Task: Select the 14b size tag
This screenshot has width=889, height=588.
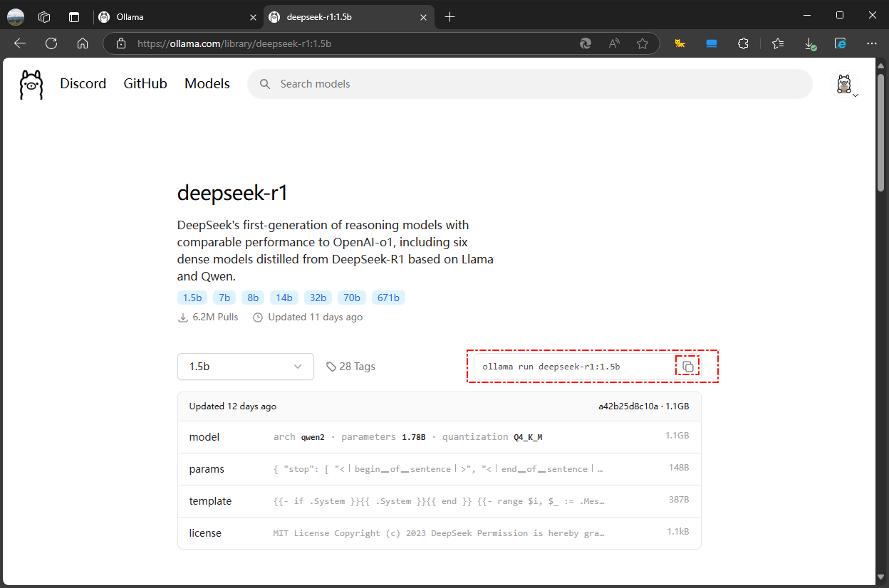Action: 284,298
